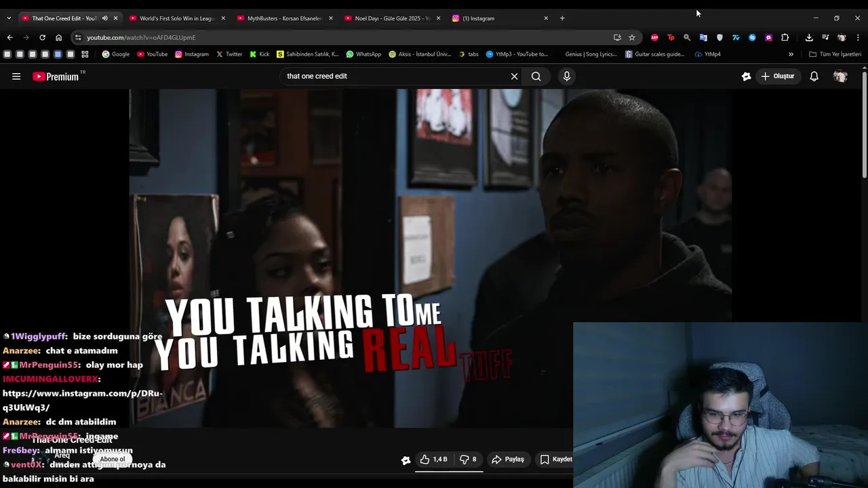Click the Oluştur create button

tap(777, 77)
